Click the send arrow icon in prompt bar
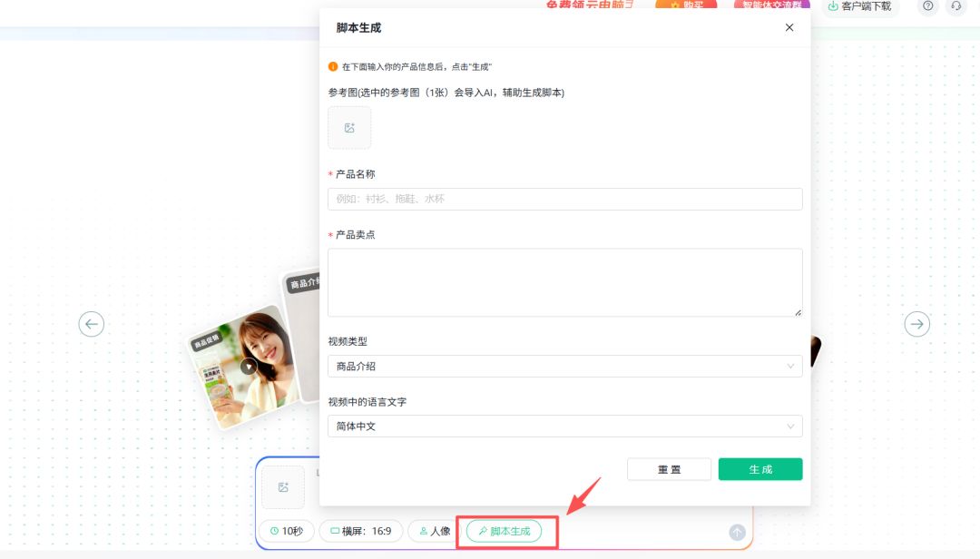The image size is (980, 559). tap(737, 533)
